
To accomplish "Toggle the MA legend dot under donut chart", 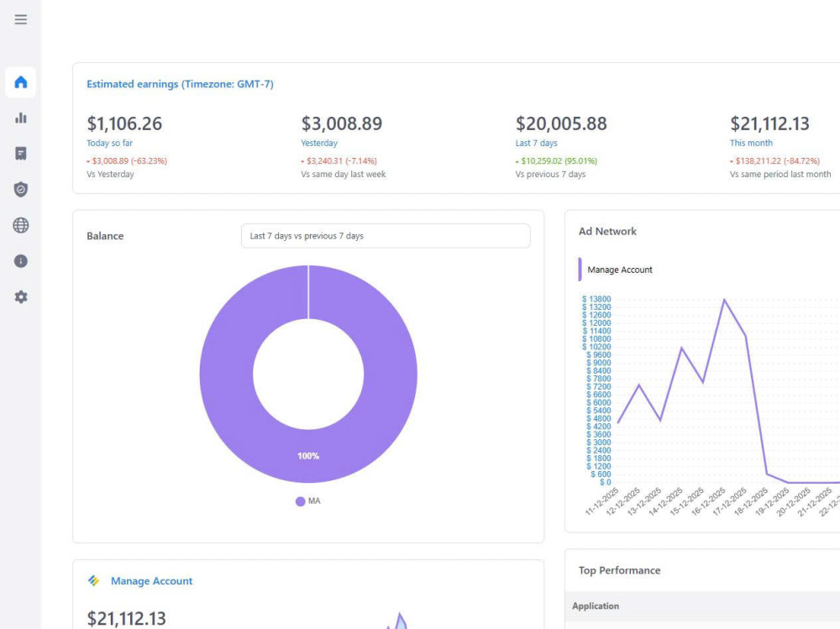I will (x=300, y=501).
